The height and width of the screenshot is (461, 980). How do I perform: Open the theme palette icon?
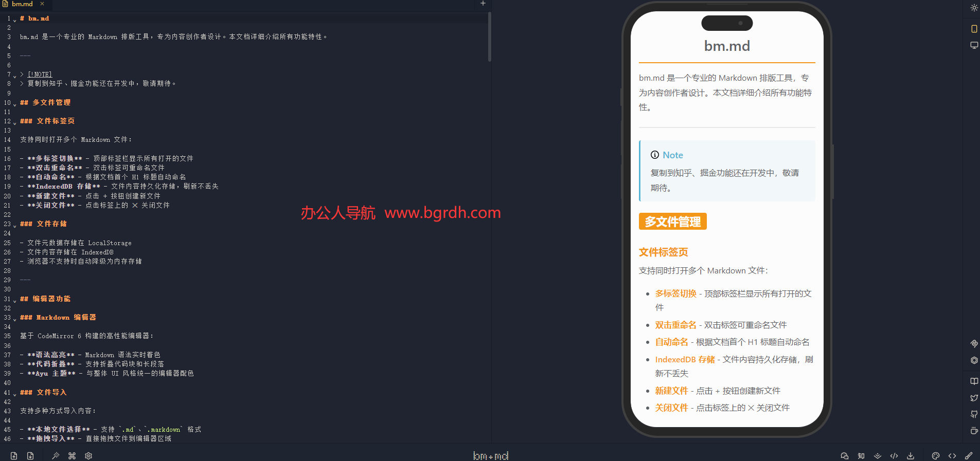click(936, 456)
